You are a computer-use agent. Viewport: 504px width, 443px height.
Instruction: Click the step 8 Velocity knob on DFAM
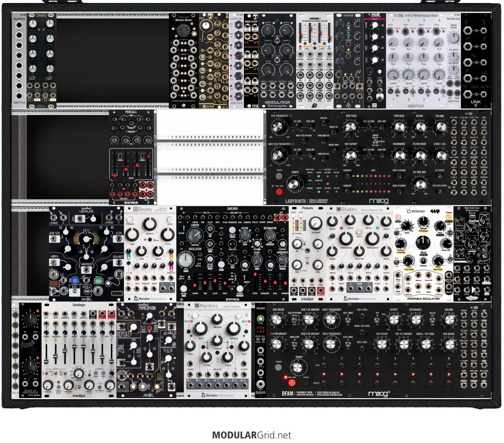click(449, 383)
